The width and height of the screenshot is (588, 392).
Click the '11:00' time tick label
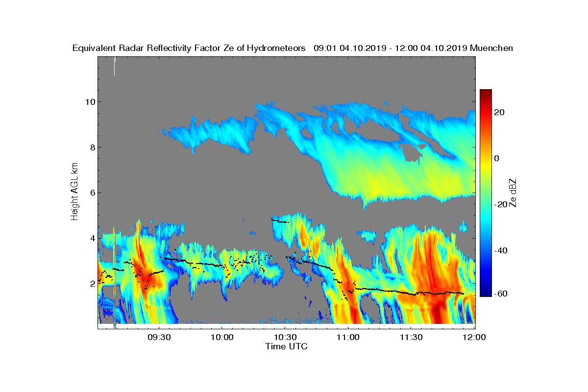click(348, 337)
